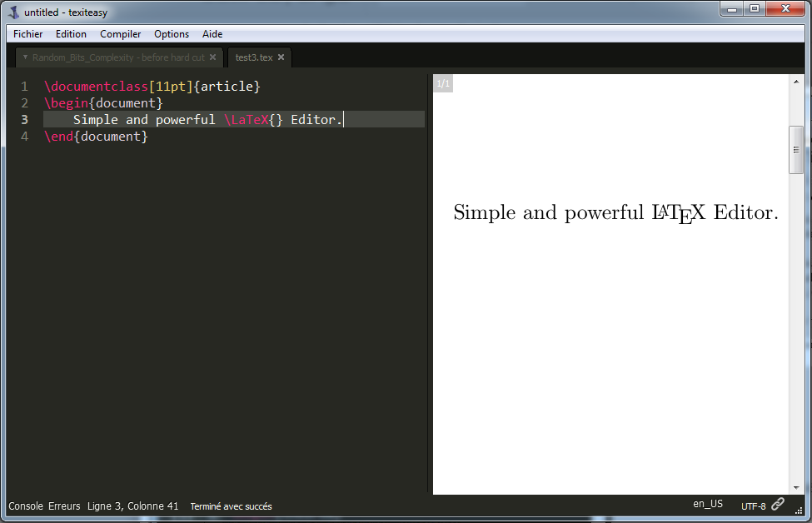This screenshot has height=523, width=812.
Task: Open the Aide menu
Action: pos(212,34)
